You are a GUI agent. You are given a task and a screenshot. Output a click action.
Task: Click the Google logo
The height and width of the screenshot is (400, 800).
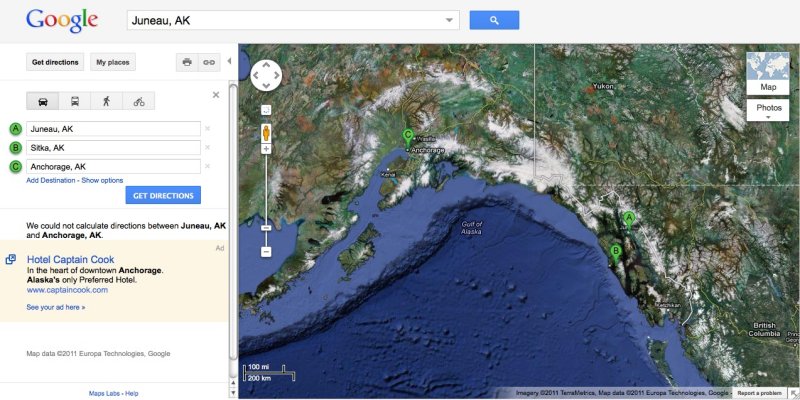[x=62, y=20]
